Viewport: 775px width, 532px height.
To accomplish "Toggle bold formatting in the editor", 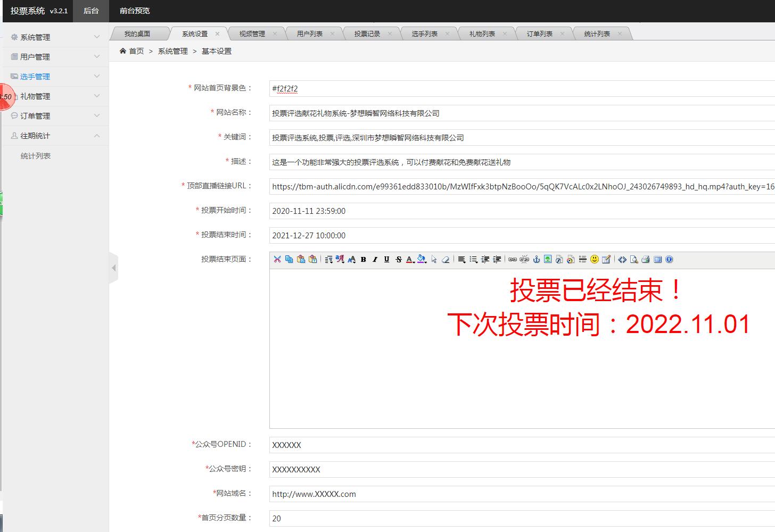I will [364, 259].
